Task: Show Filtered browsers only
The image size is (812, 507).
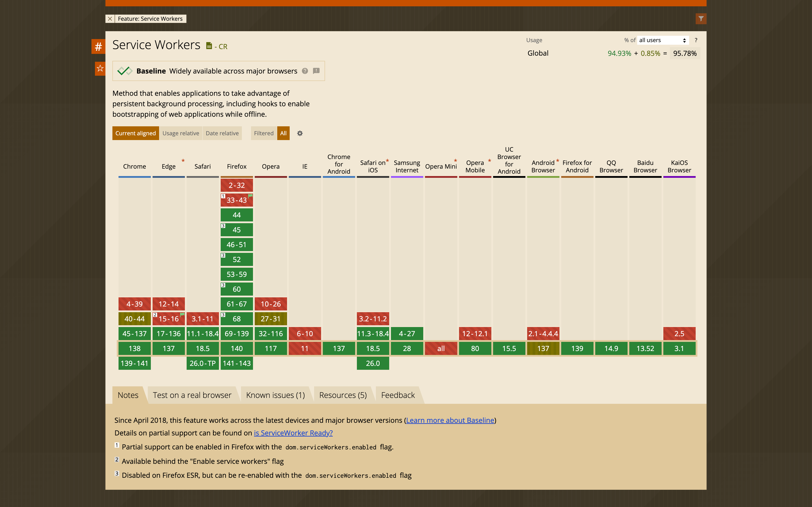Action: [x=264, y=133]
